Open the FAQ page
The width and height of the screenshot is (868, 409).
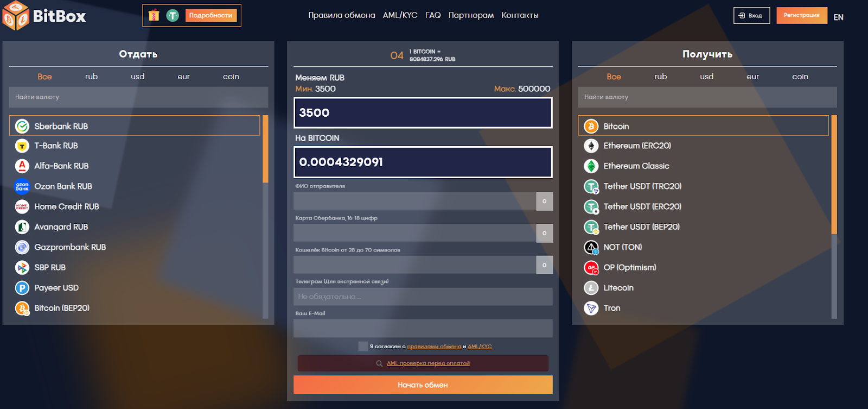click(x=433, y=15)
